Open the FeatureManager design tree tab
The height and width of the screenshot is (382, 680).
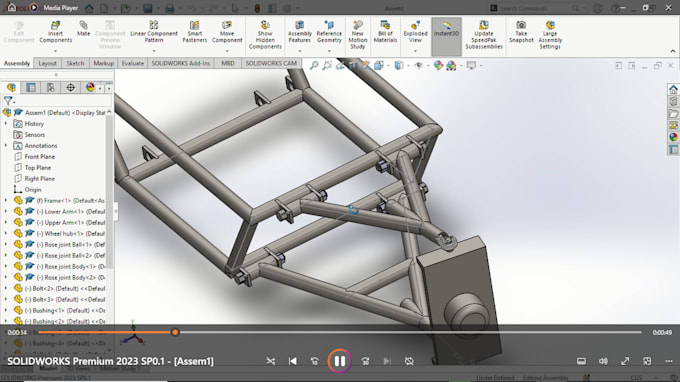click(11, 88)
